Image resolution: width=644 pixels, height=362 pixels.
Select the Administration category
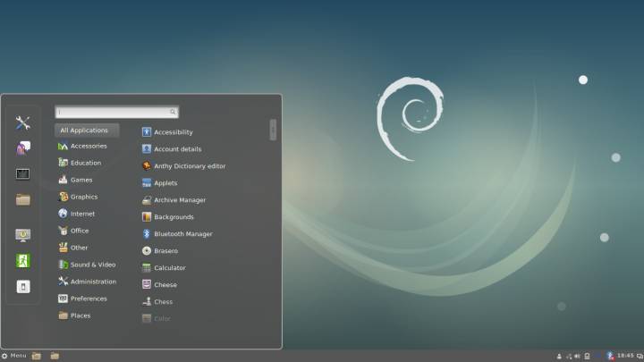point(87,282)
